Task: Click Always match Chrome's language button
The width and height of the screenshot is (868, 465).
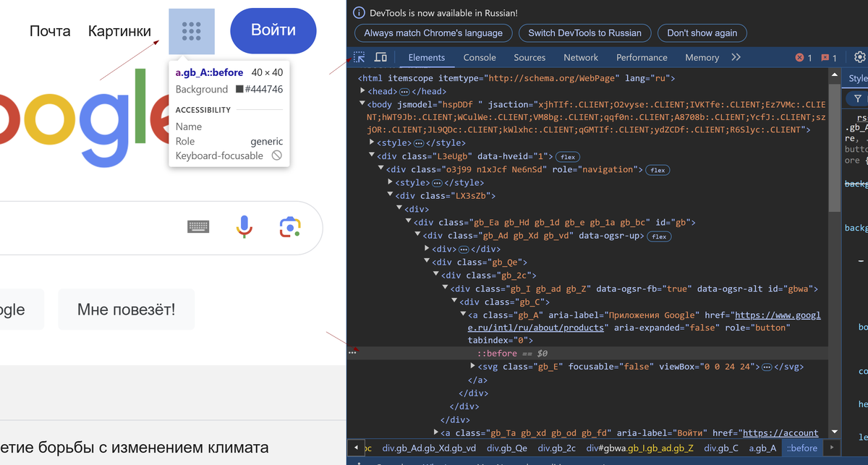Action: [433, 33]
